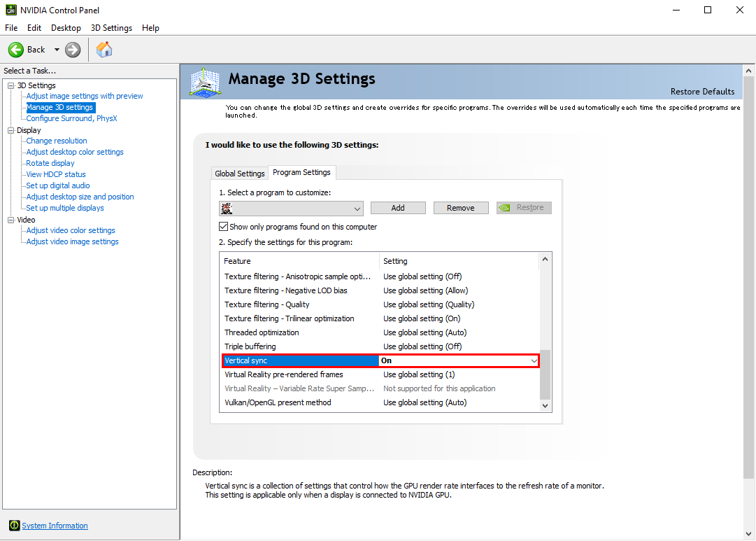Open Adjust video color settings

pos(71,230)
